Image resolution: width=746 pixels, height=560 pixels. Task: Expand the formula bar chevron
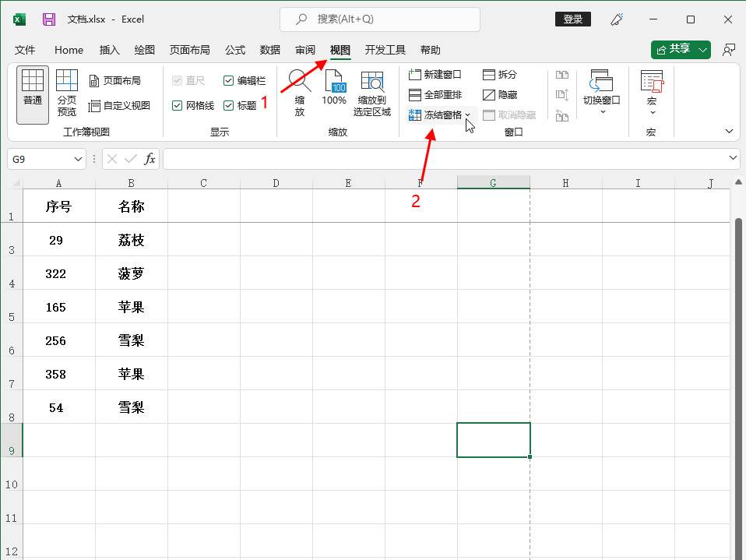click(x=733, y=157)
